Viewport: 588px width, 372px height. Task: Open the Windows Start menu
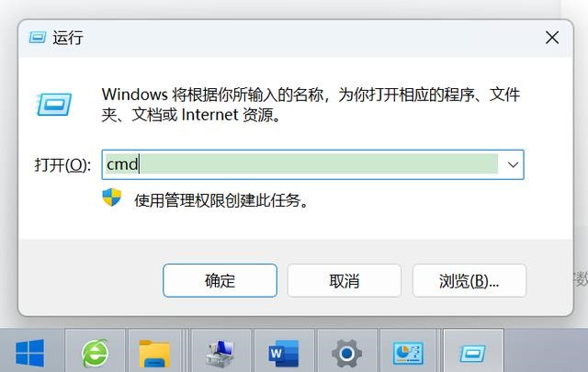[30, 353]
